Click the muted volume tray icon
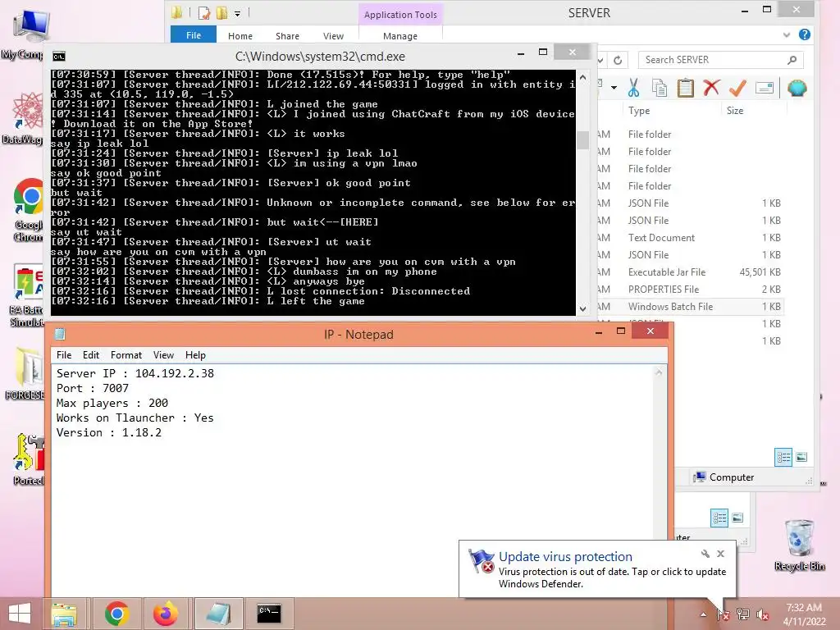Viewport: 840px width, 630px height. pyautogui.click(x=762, y=614)
